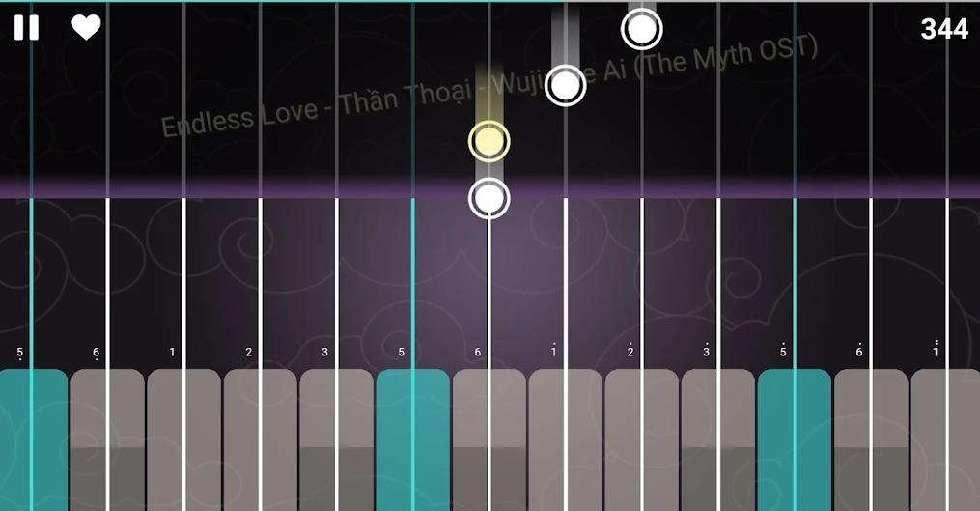Image resolution: width=980 pixels, height=511 pixels.
Task: Play key 2 with dot above
Action: click(x=642, y=440)
